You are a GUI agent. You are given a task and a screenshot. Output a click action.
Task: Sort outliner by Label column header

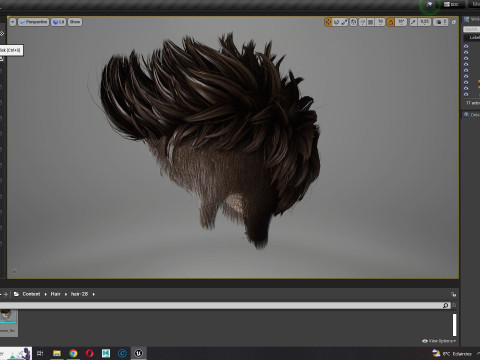(x=475, y=37)
